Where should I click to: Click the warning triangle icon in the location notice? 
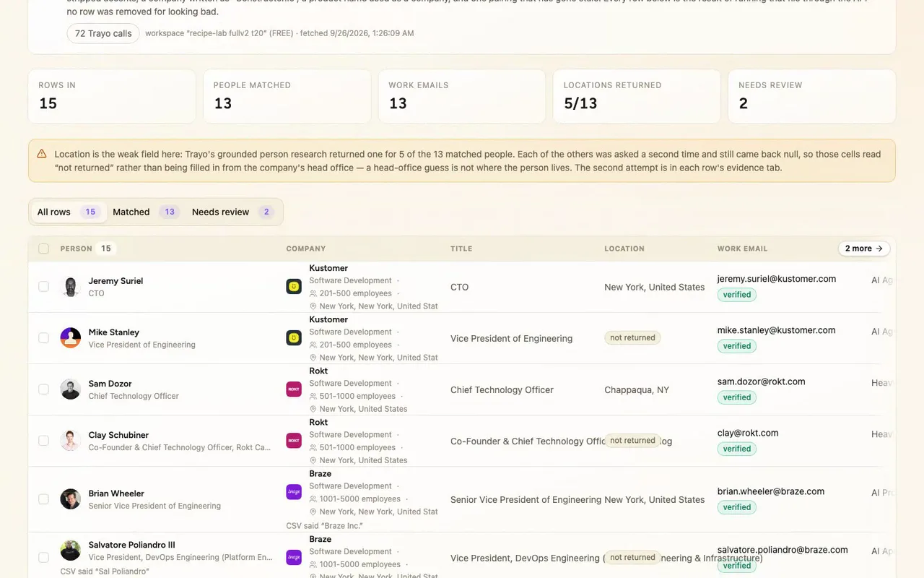point(41,154)
